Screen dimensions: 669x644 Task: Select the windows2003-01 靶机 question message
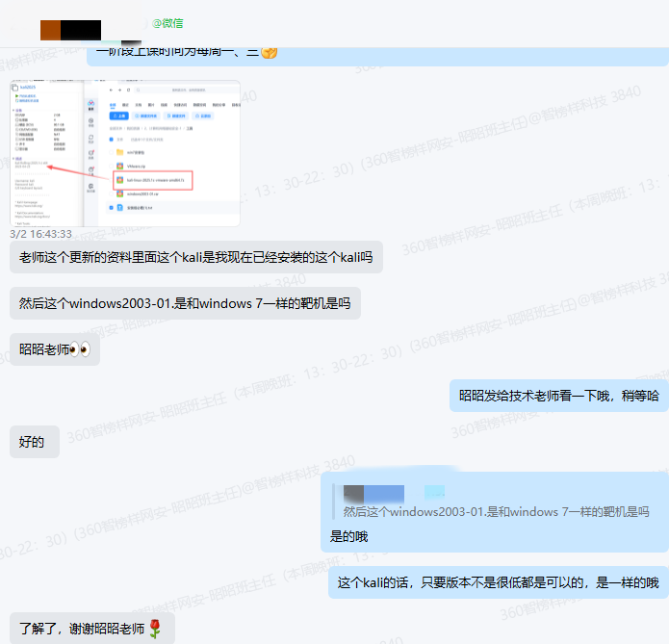pyautogui.click(x=185, y=303)
